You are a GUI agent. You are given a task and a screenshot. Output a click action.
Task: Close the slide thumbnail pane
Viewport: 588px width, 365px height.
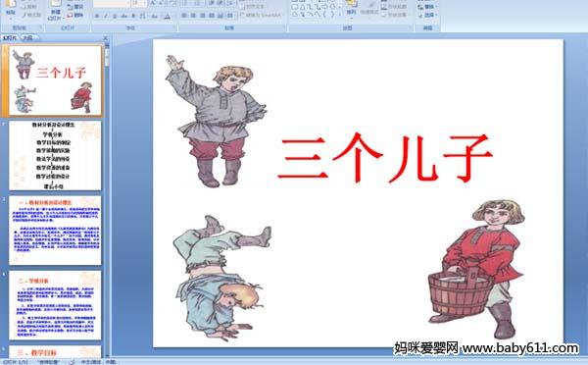tap(106, 38)
